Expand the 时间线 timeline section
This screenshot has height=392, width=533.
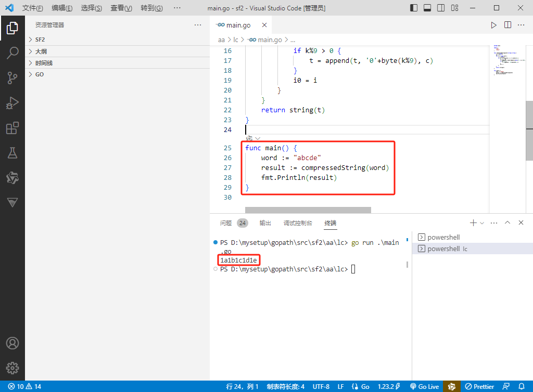tap(118, 63)
